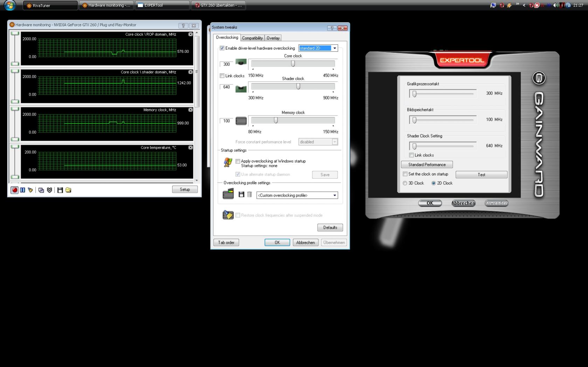Clear monitoring history with the brush icon
The height and width of the screenshot is (367, 588).
[30, 190]
